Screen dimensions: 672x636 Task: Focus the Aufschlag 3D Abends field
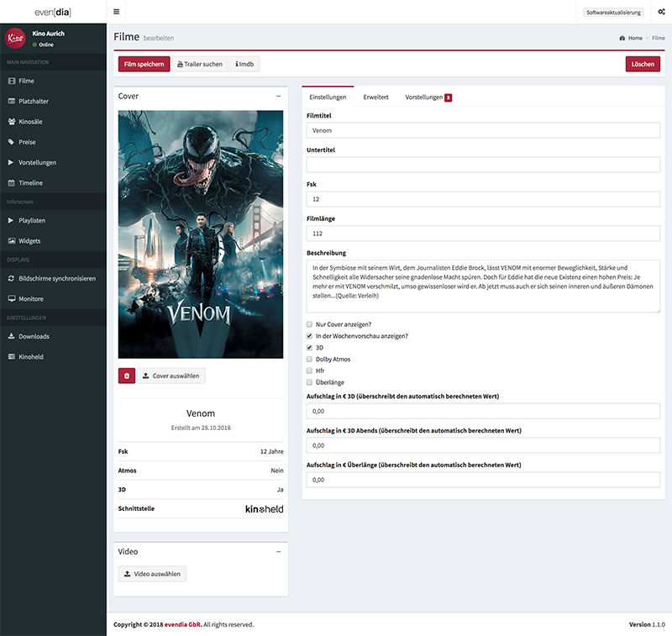pyautogui.click(x=483, y=445)
